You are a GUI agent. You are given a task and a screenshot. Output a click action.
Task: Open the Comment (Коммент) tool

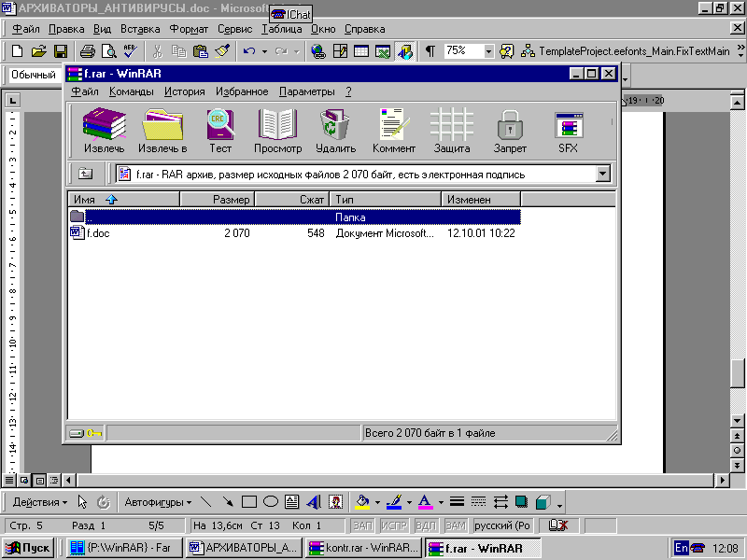[x=393, y=131]
